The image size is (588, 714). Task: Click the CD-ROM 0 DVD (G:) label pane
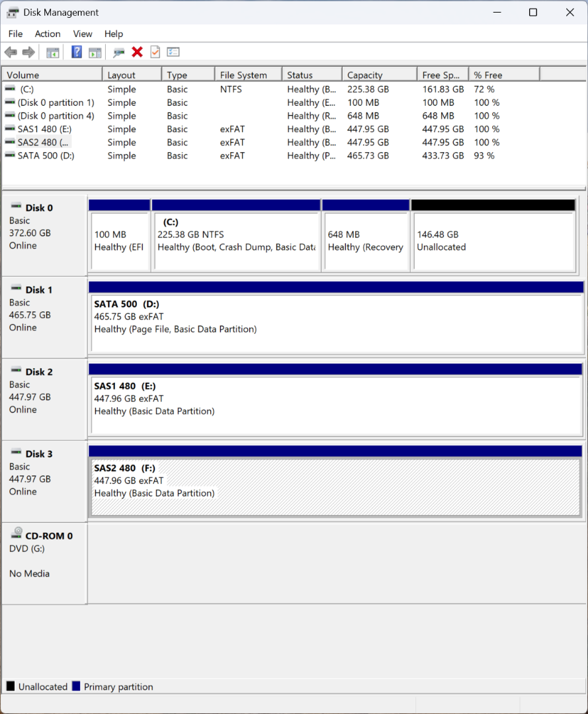44,563
